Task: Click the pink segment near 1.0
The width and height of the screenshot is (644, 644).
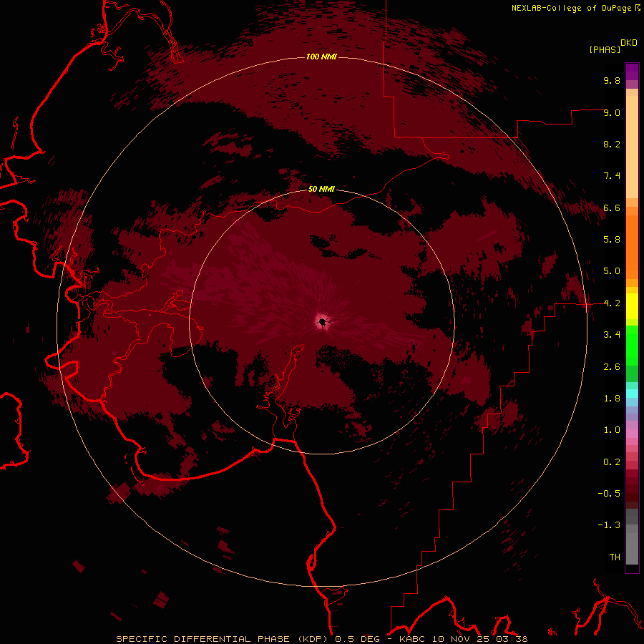Action: (x=632, y=434)
